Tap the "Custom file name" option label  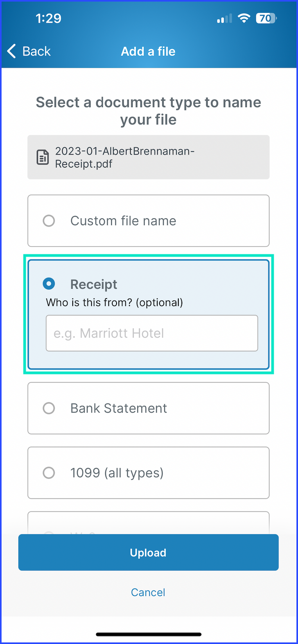123,221
